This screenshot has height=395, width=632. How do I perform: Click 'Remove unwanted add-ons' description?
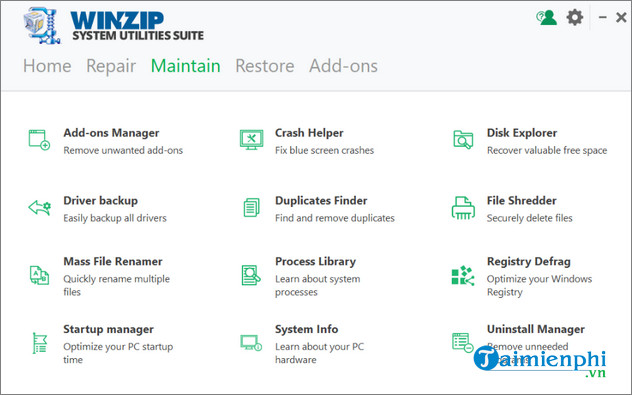click(123, 150)
